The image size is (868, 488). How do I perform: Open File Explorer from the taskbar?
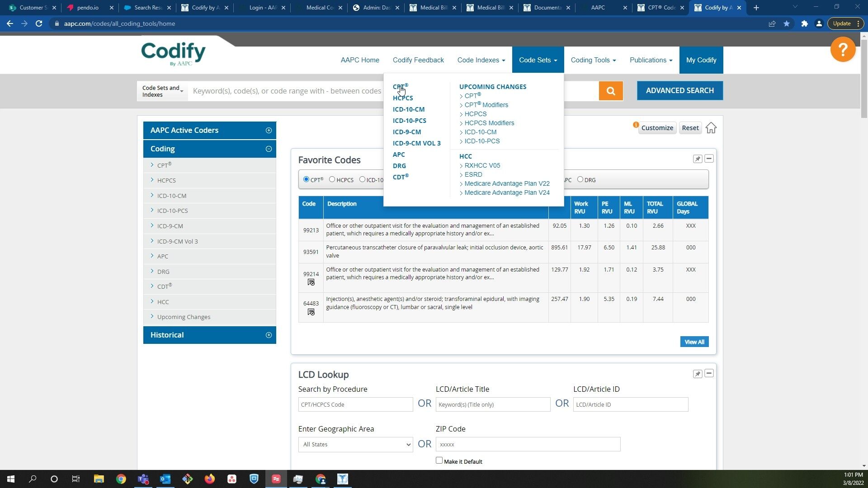[99, 479]
